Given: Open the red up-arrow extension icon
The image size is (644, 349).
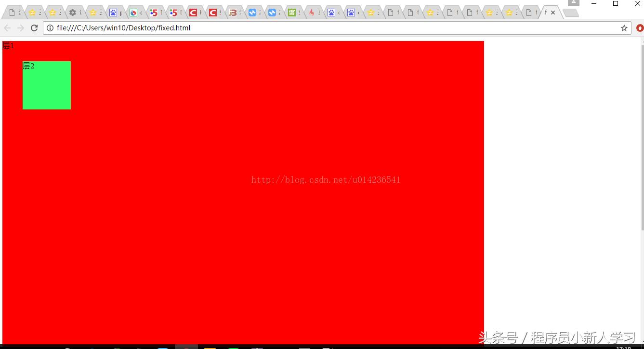Looking at the screenshot, I should pyautogui.click(x=640, y=28).
